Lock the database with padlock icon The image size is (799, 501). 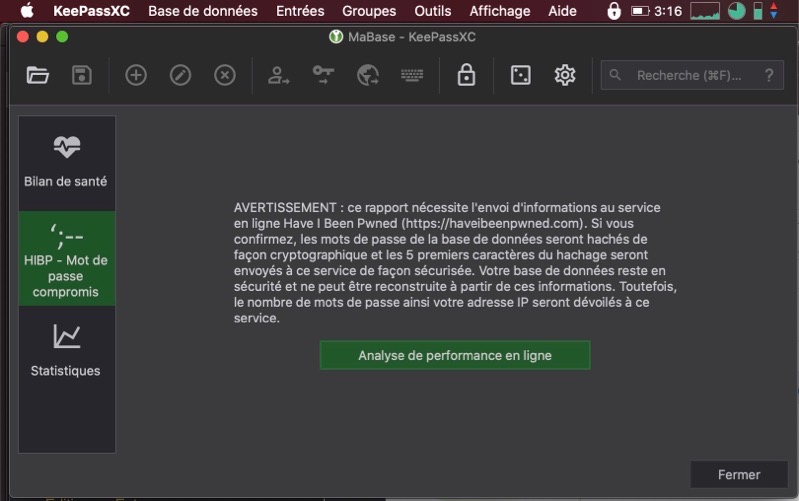pos(466,75)
